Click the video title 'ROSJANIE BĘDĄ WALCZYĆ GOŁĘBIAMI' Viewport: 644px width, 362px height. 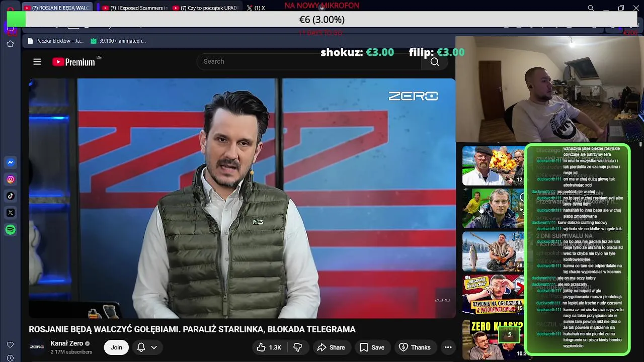[x=192, y=329]
